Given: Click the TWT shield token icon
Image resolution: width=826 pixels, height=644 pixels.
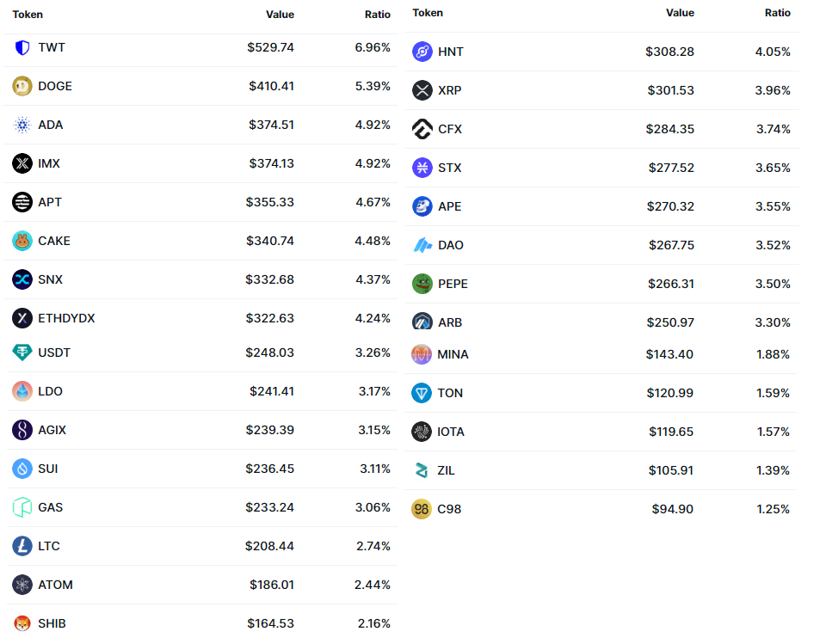Looking at the screenshot, I should pos(22,48).
